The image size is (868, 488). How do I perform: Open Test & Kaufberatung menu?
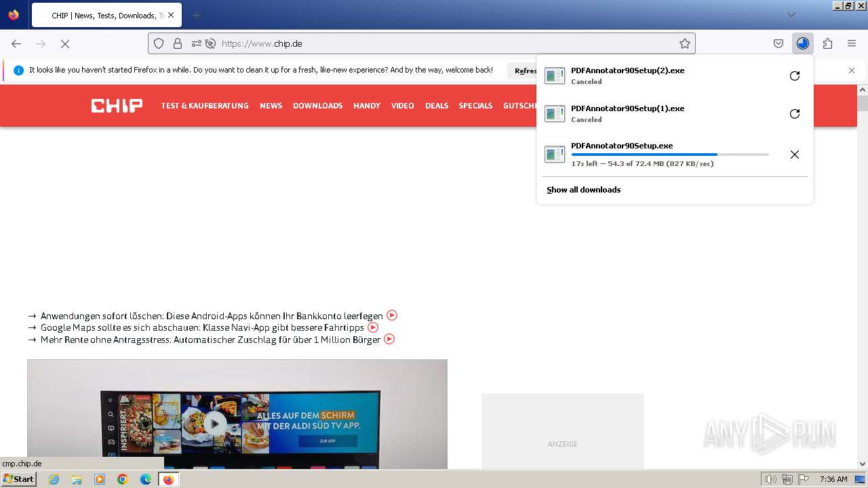[x=205, y=106]
